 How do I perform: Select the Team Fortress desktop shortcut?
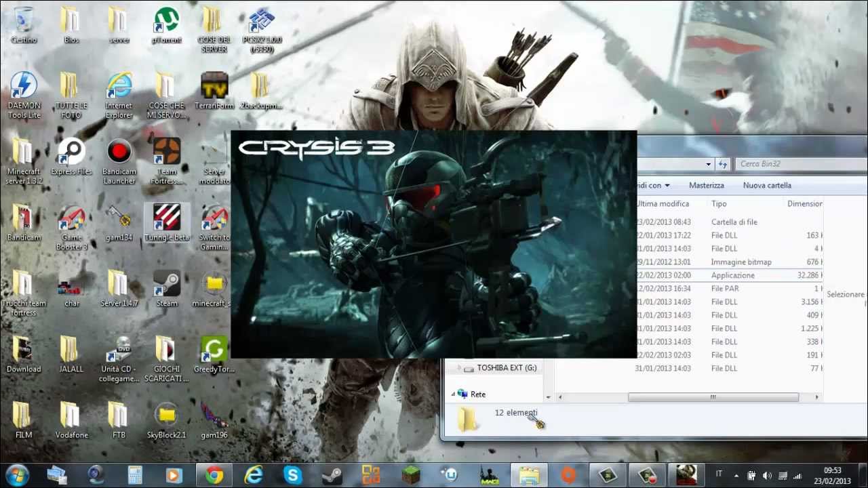tap(166, 161)
